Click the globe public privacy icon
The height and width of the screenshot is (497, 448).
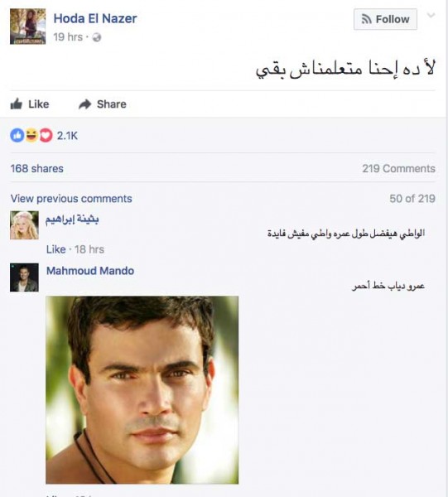click(97, 37)
